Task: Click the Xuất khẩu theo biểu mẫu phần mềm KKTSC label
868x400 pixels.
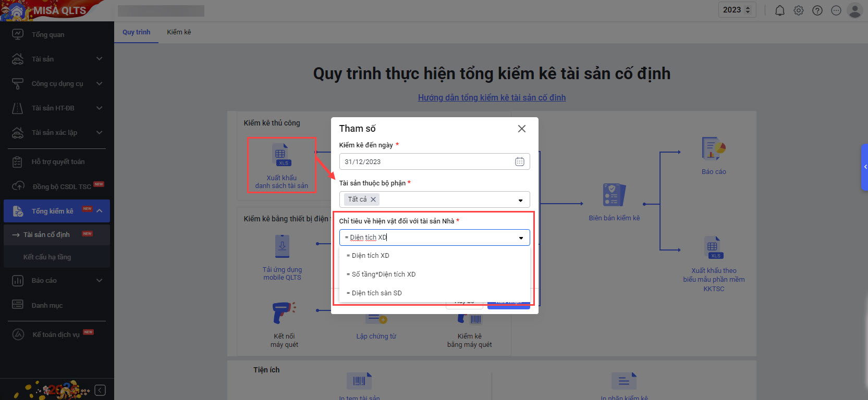Action: [x=714, y=280]
